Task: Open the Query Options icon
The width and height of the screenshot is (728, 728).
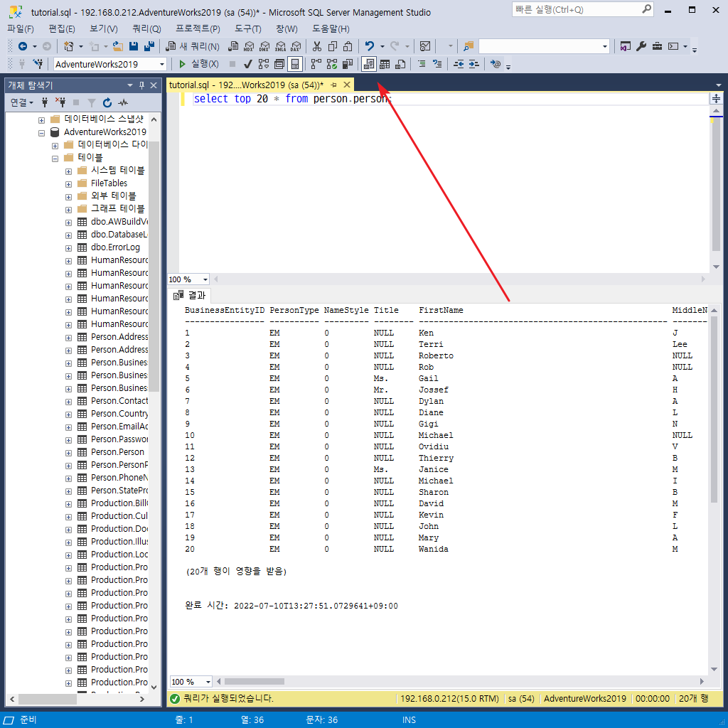Action: pyautogui.click(x=279, y=64)
